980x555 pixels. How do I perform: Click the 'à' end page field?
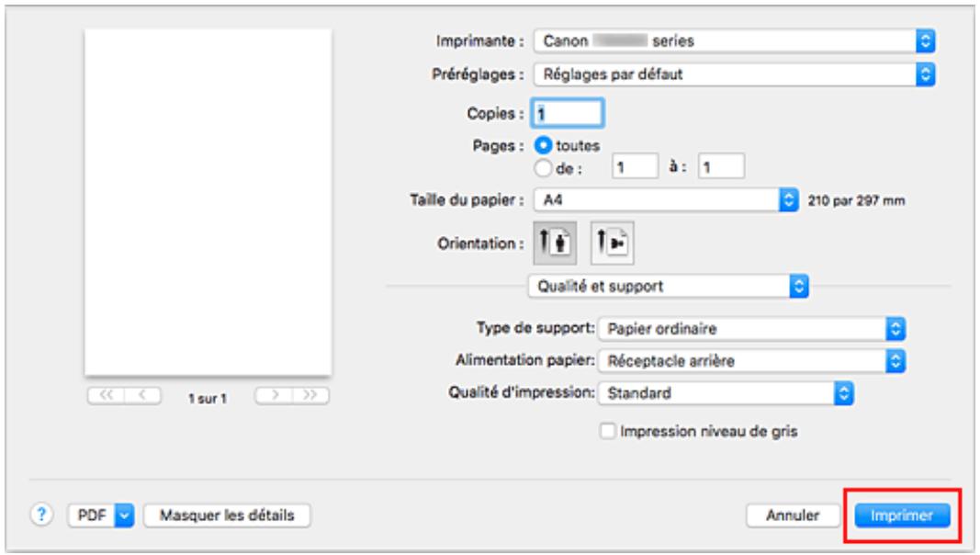pos(721,167)
